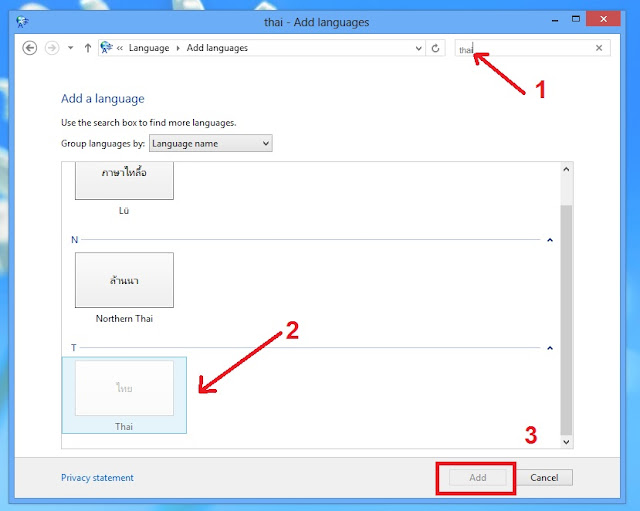Go up one level with Up arrow

click(x=87, y=48)
